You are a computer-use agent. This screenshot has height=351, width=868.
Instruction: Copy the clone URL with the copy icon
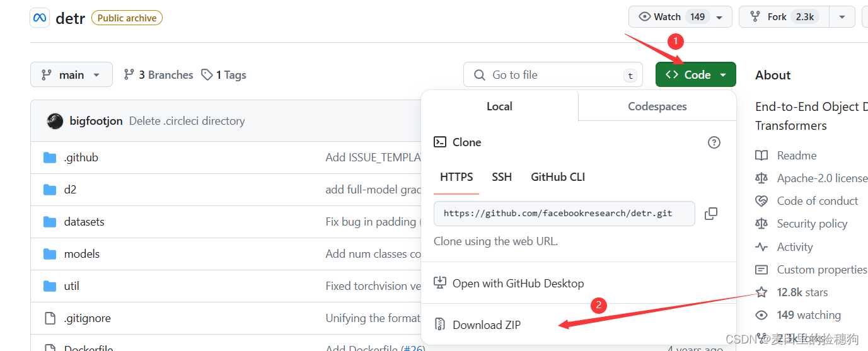[x=711, y=214]
